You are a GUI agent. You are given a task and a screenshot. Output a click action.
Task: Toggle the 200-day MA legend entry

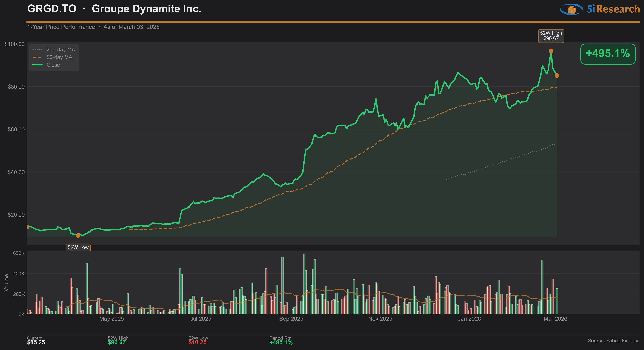61,50
